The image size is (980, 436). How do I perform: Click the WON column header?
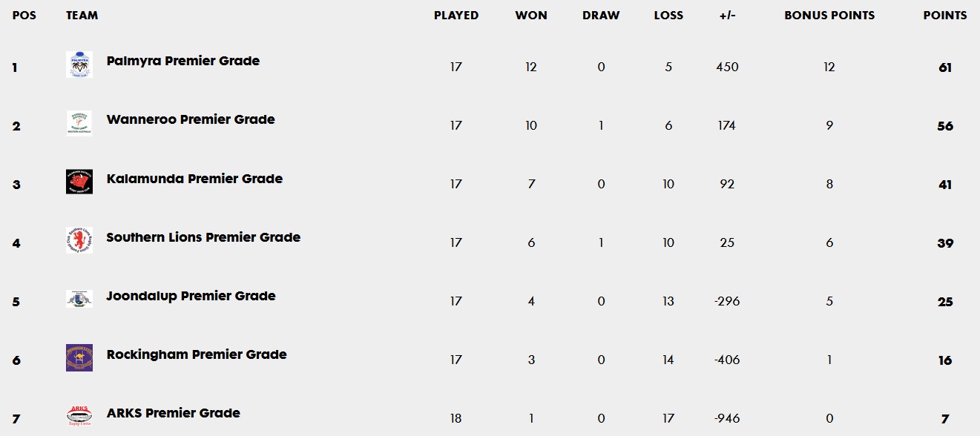(x=531, y=15)
